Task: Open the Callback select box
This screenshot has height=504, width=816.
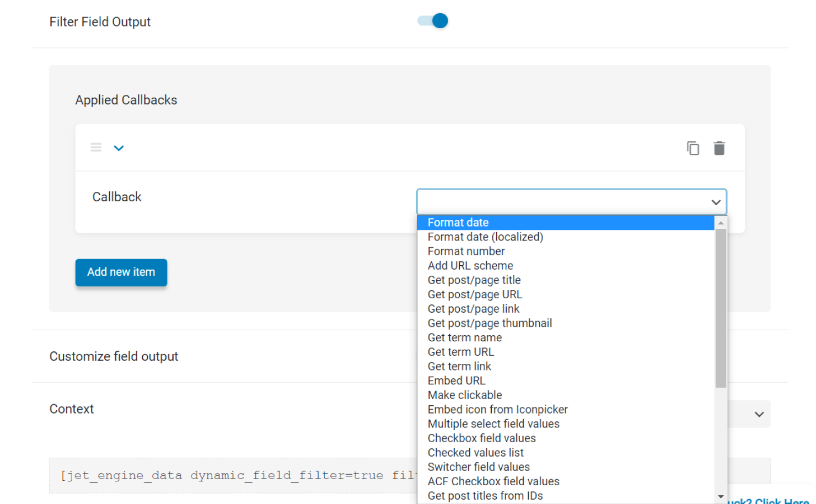Action: click(x=572, y=202)
